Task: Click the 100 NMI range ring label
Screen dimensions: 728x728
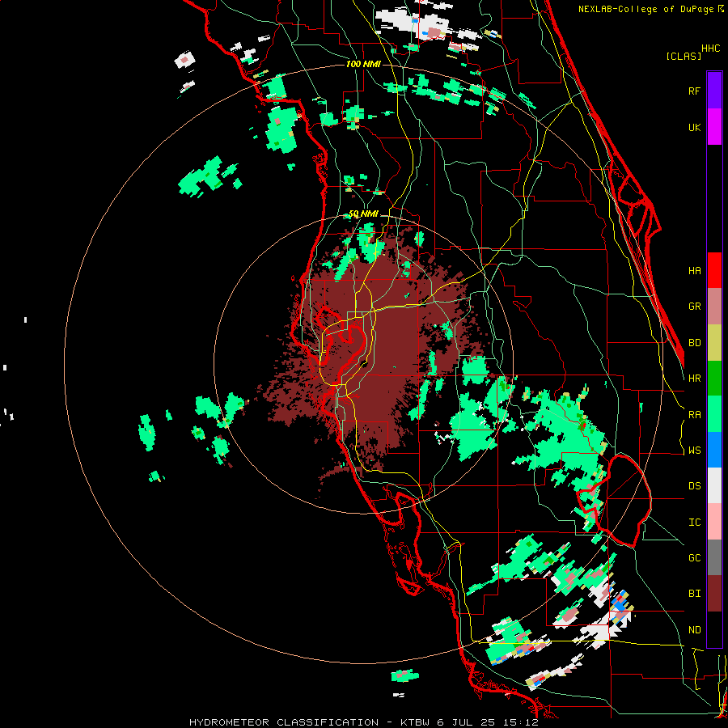Action: click(363, 64)
